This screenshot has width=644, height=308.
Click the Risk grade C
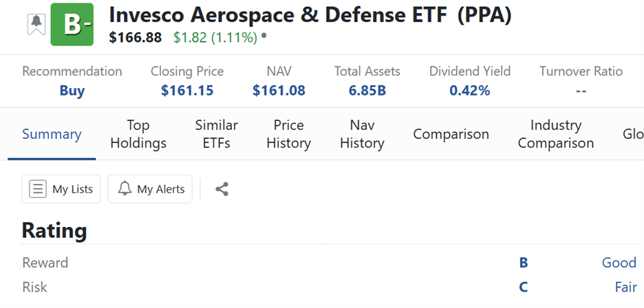[524, 287]
